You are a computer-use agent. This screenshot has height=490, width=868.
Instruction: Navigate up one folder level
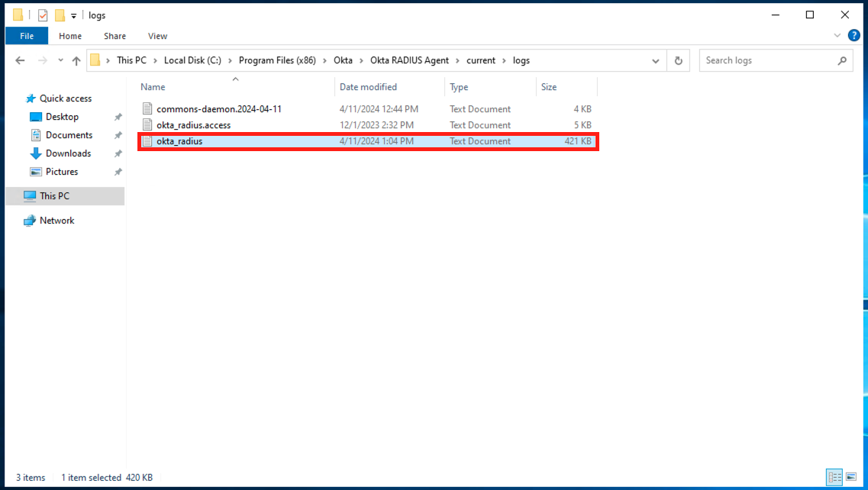click(76, 60)
